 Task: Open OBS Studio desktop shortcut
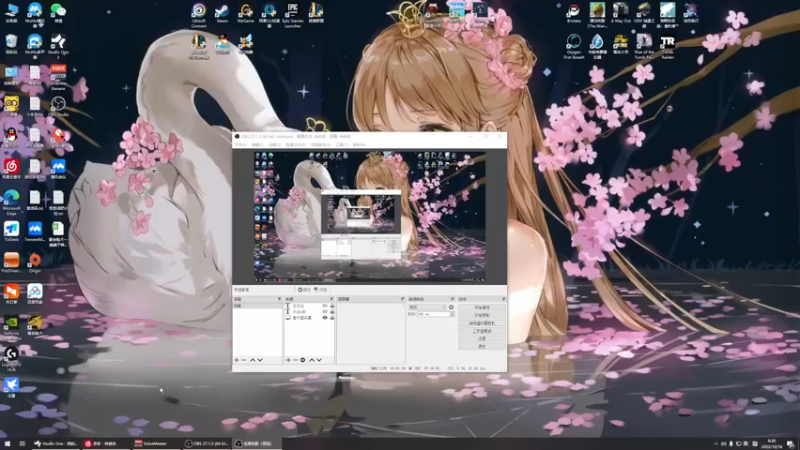(58, 107)
